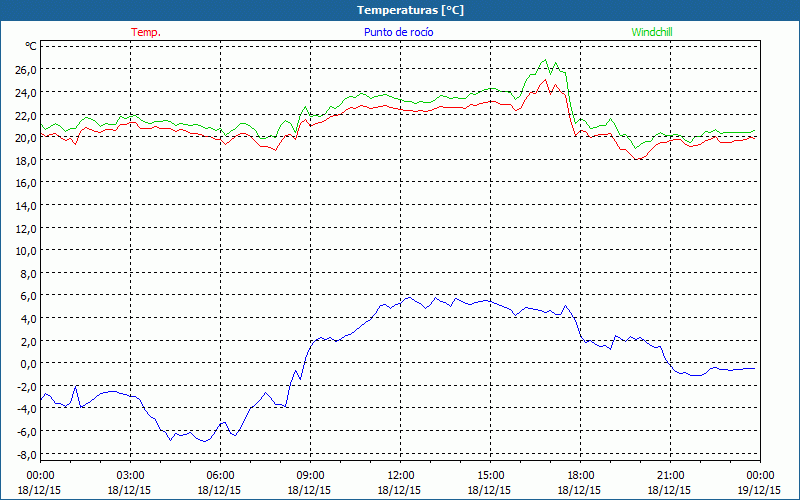Image resolution: width=800 pixels, height=500 pixels.
Task: Click the 18:00 time axis label
Action: click(x=580, y=476)
